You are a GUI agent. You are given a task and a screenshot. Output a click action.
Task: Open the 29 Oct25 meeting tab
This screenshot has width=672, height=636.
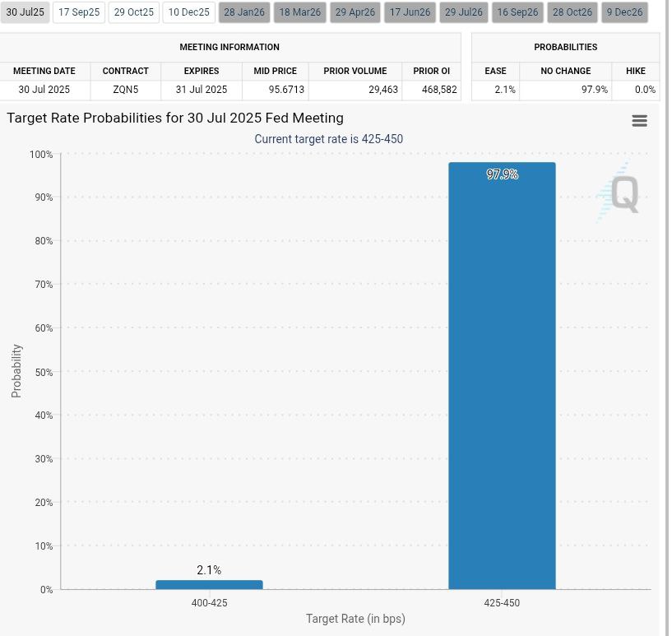[x=134, y=12]
